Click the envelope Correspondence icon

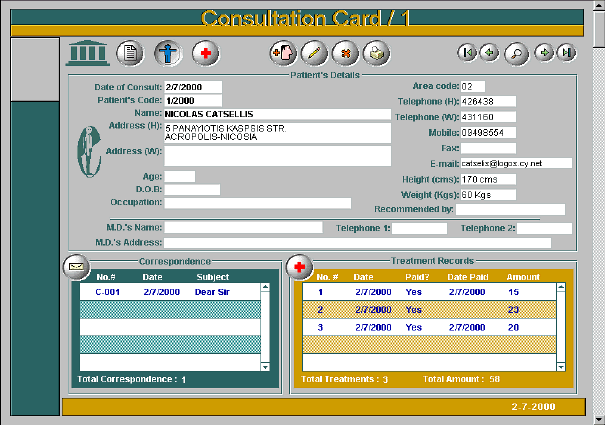(76, 267)
